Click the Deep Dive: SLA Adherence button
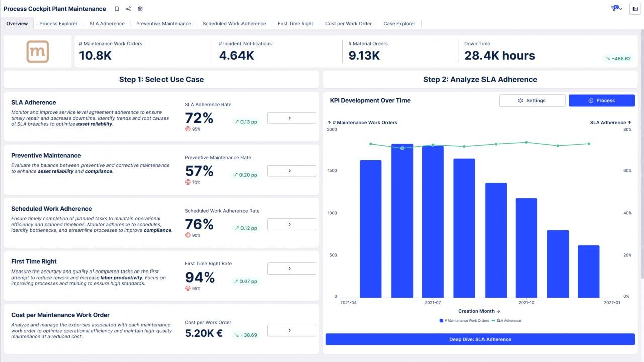 (x=480, y=339)
